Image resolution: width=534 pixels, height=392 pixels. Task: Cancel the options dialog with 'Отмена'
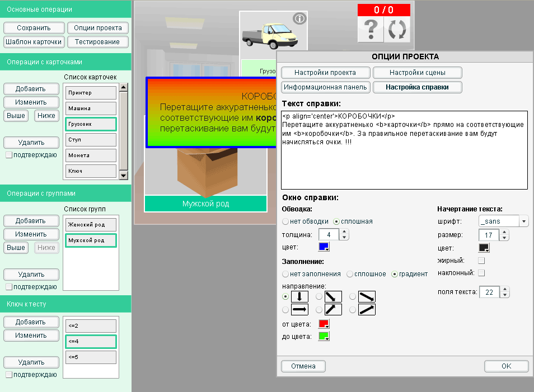tap(303, 366)
